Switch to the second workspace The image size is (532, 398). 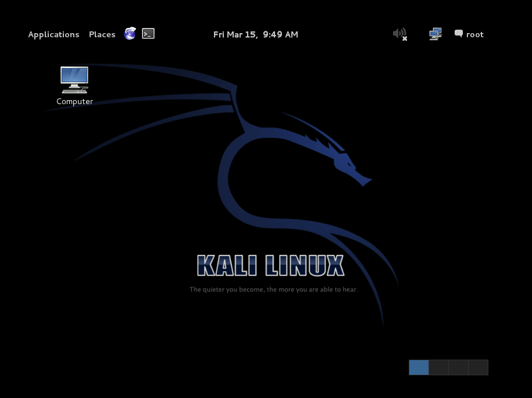pos(439,367)
